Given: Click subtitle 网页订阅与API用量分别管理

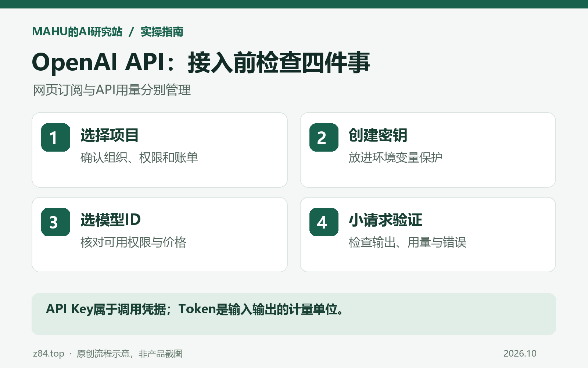Looking at the screenshot, I should coord(112,90).
